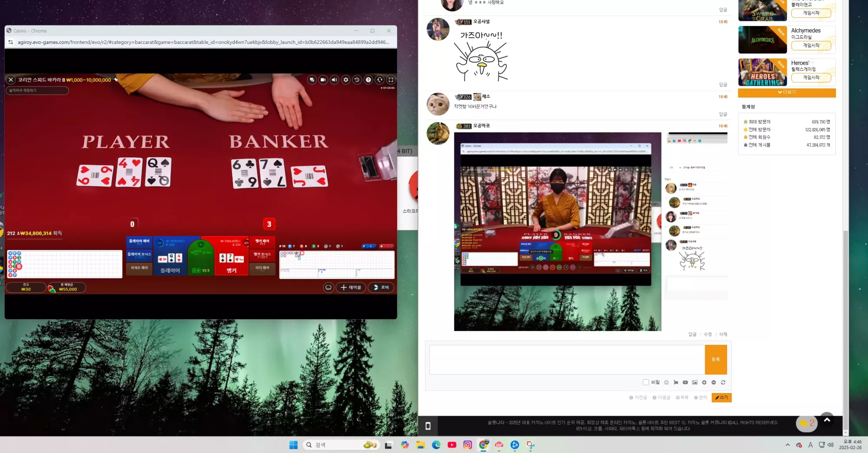The image size is (868, 453).
Task: Start Heroes' Gathering with its 게임시작 button
Action: (811, 78)
